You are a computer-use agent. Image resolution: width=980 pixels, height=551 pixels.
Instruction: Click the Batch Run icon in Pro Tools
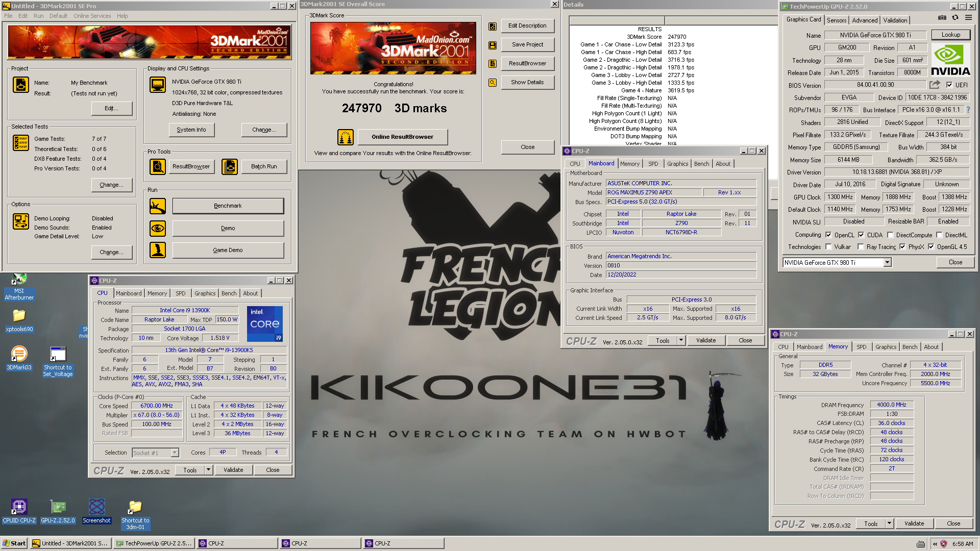[230, 167]
